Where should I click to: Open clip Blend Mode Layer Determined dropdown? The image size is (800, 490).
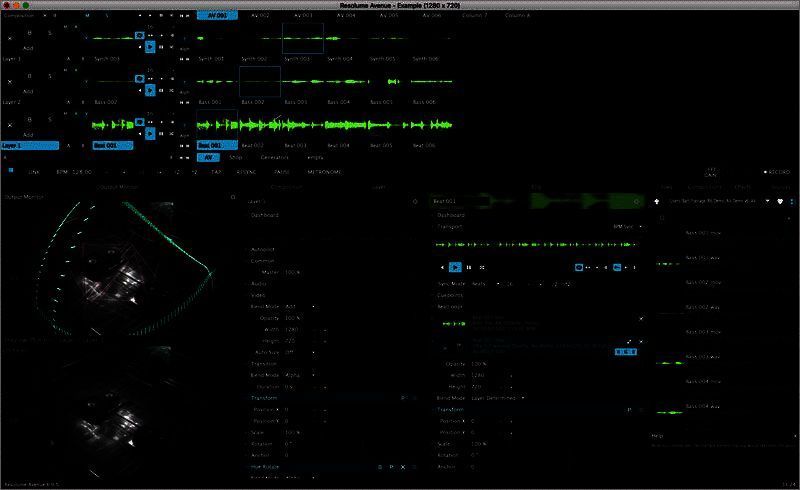coord(497,398)
